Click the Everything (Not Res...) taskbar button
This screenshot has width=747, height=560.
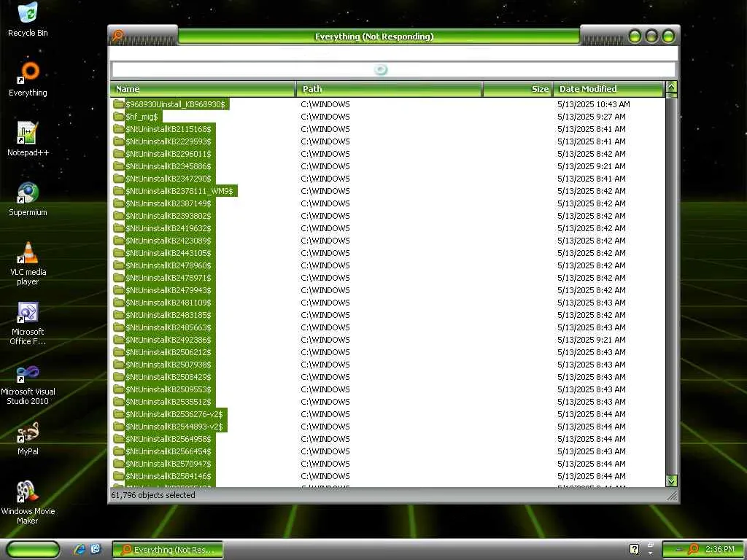(x=168, y=550)
